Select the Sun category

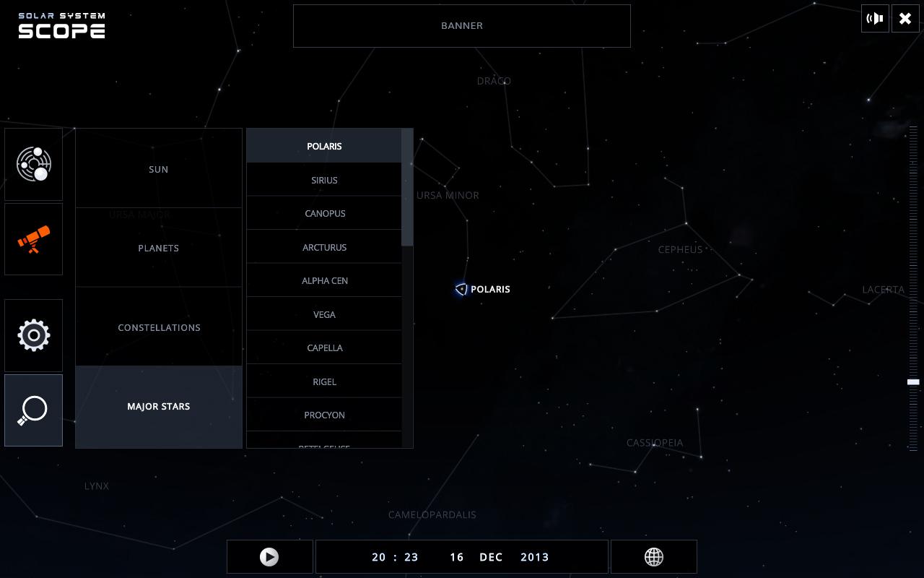[159, 168]
